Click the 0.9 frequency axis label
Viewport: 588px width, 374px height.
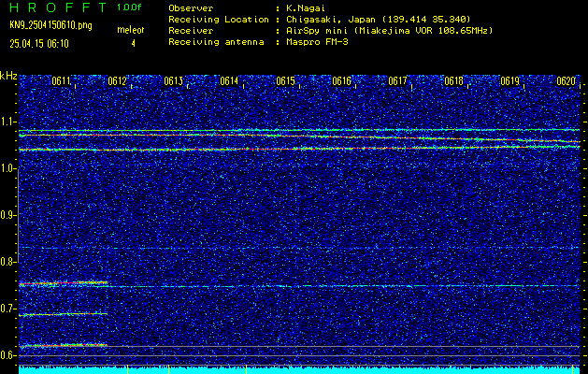[7, 215]
